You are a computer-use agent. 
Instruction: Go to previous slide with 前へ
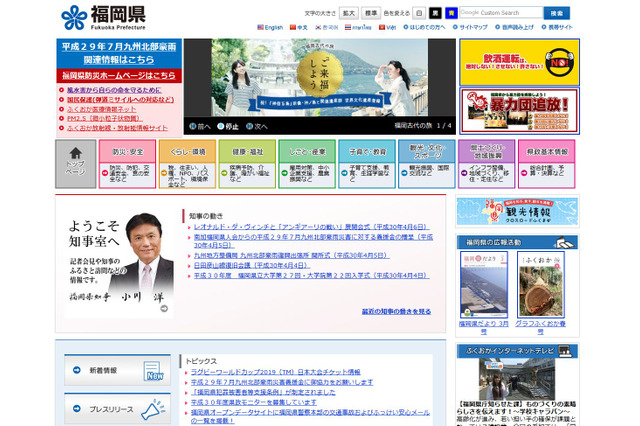[x=200, y=126]
